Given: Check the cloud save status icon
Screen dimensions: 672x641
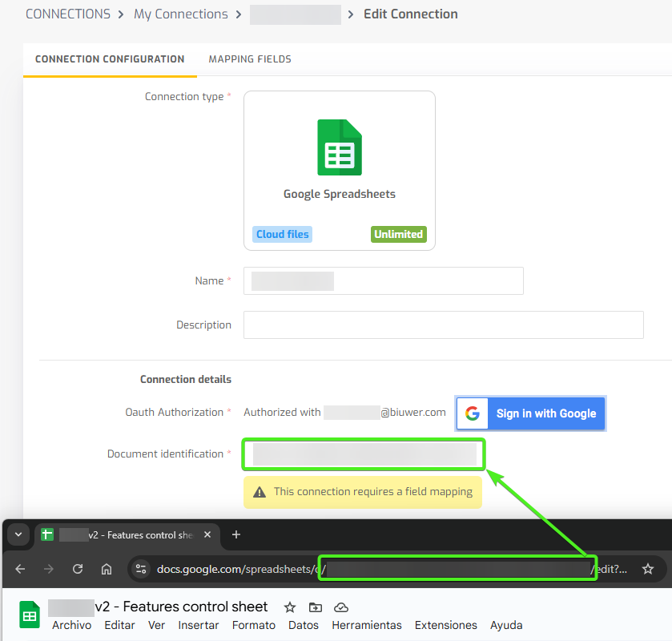Looking at the screenshot, I should 341,607.
